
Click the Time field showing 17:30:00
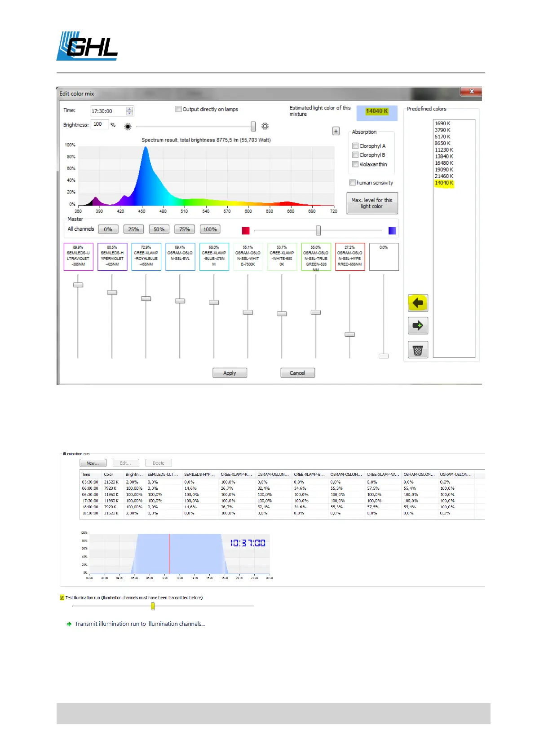108,111
